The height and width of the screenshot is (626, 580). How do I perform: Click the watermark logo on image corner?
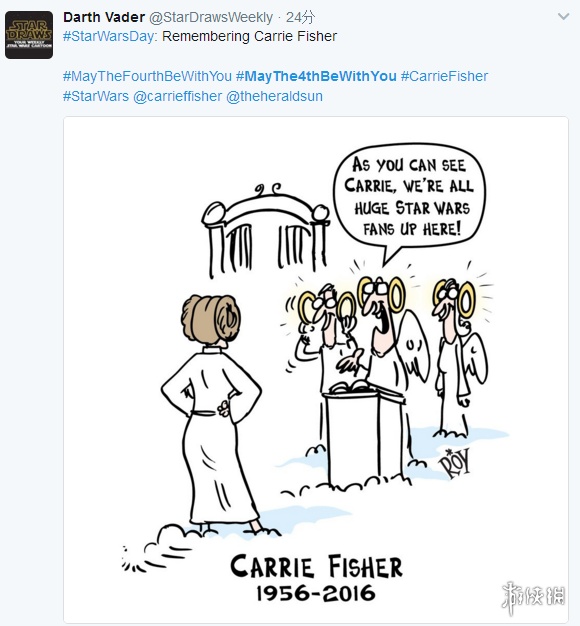tap(533, 597)
